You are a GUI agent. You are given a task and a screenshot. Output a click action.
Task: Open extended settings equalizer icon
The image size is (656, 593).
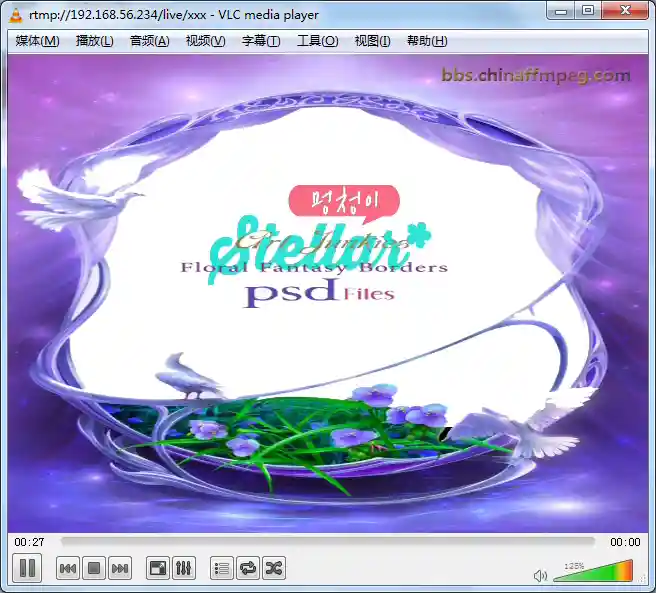pos(184,568)
